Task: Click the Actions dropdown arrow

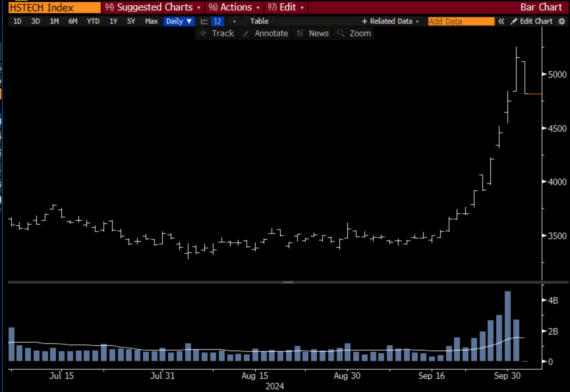Action: tap(258, 8)
